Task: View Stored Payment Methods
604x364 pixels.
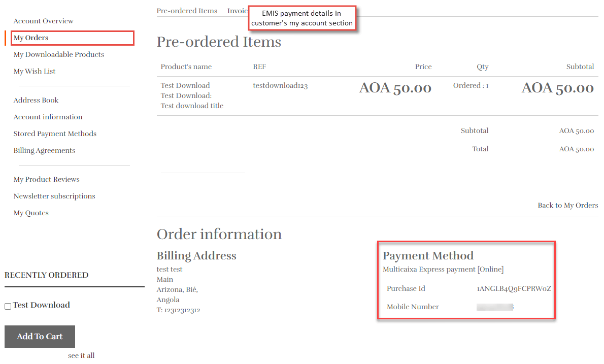Action: [55, 134]
